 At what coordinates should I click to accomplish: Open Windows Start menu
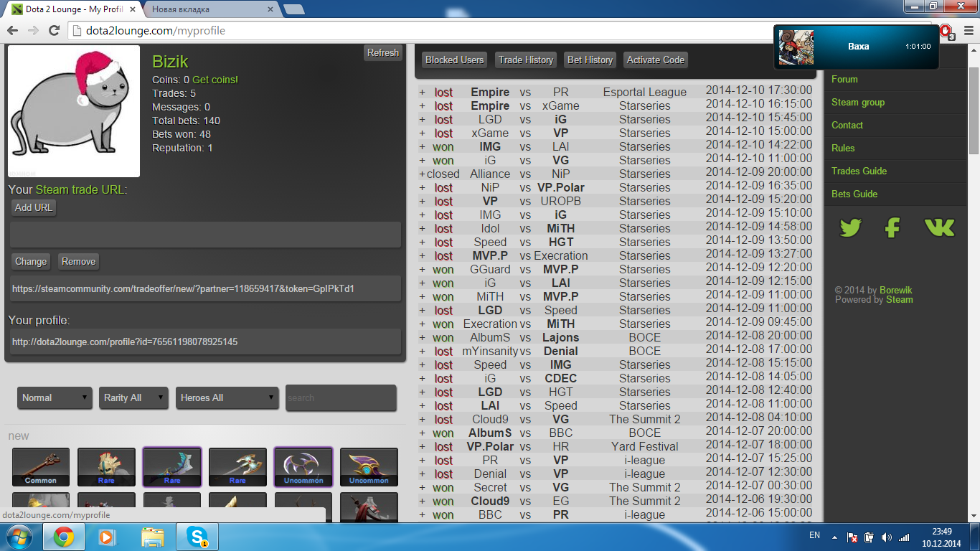(x=19, y=537)
